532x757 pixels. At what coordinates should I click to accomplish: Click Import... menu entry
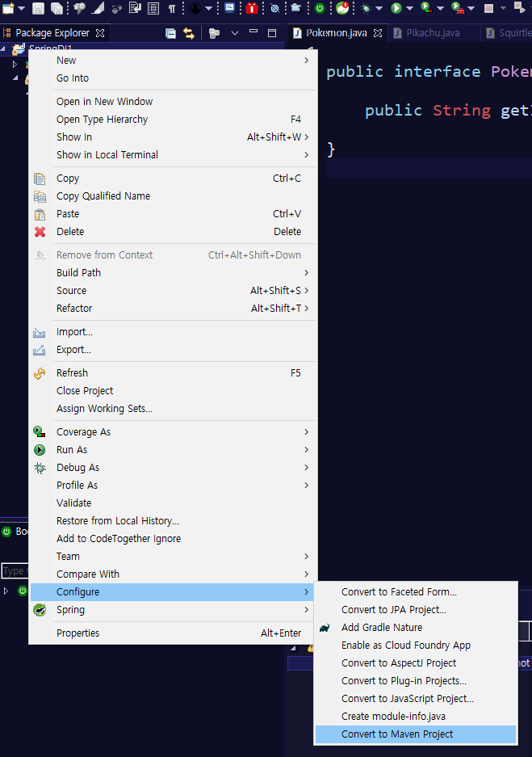[x=174, y=332]
